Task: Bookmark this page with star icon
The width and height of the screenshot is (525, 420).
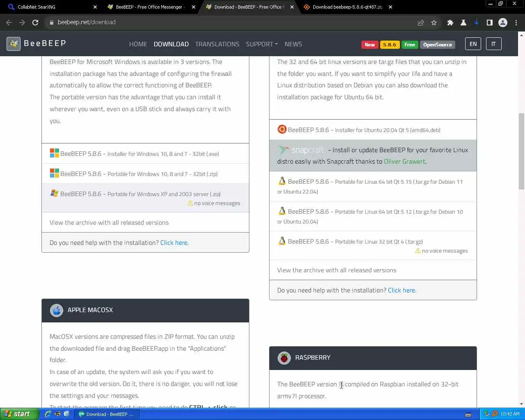Action: tap(434, 23)
